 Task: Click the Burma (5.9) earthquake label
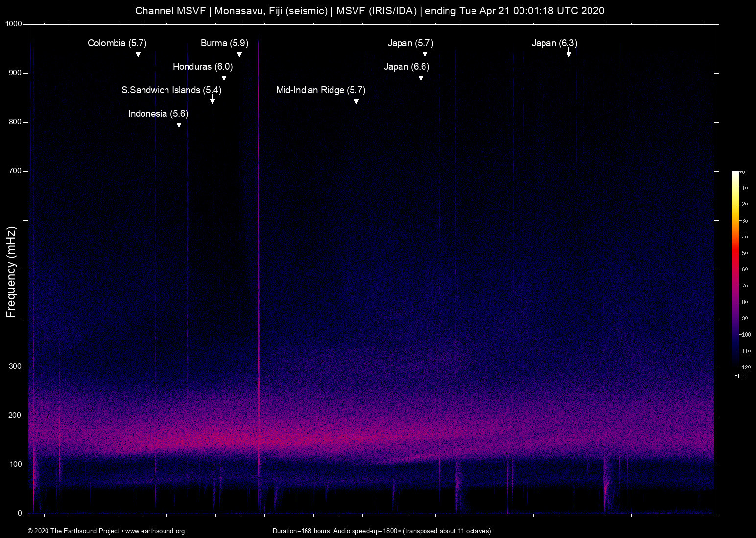pyautogui.click(x=224, y=43)
